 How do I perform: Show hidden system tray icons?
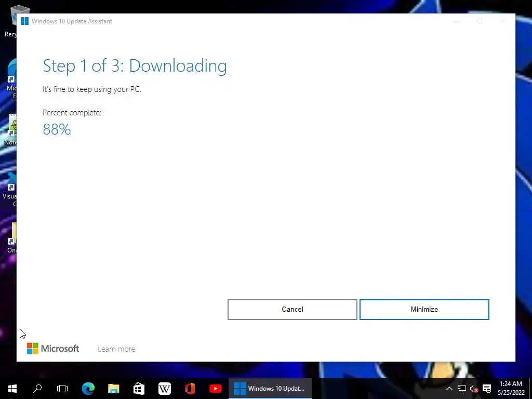click(x=449, y=389)
